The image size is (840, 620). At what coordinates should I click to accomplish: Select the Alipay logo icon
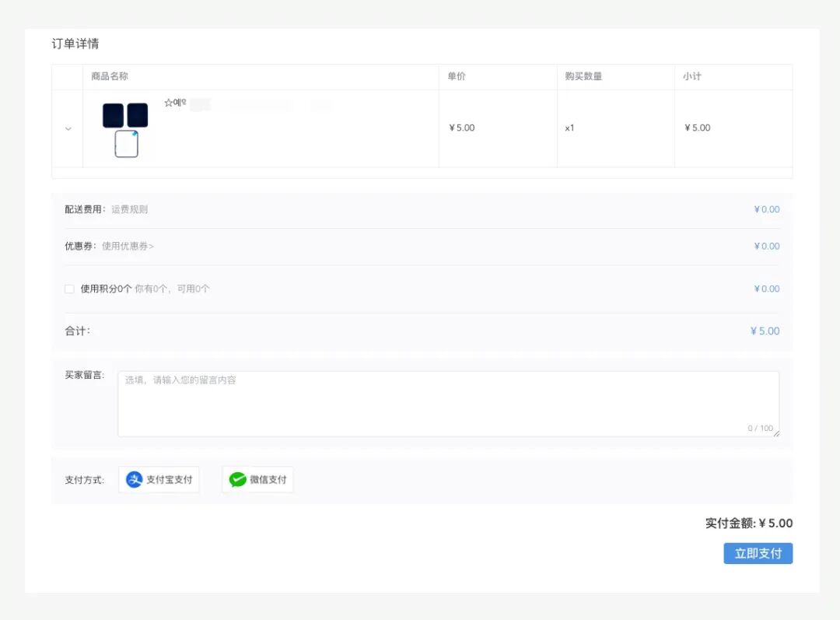click(134, 479)
